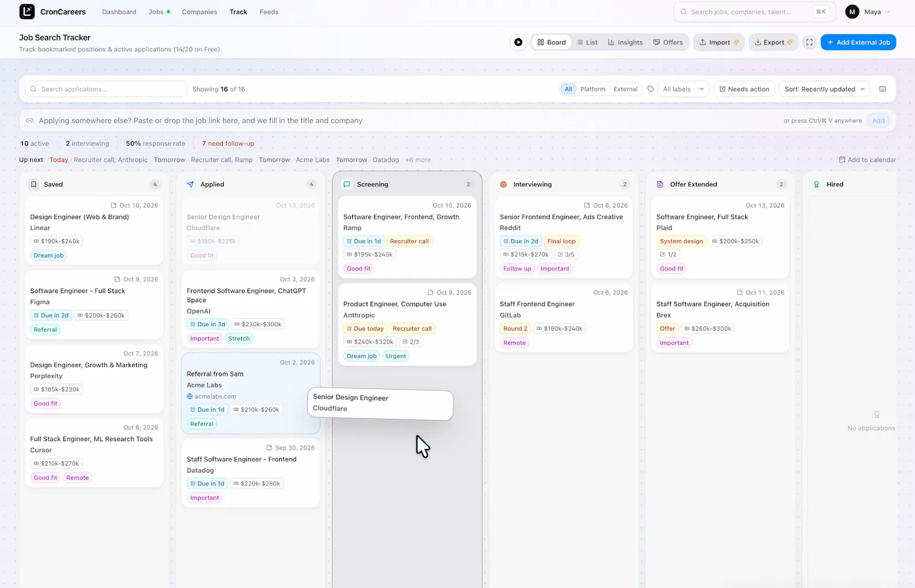
Task: Click the Hired column award icon
Action: point(817,185)
